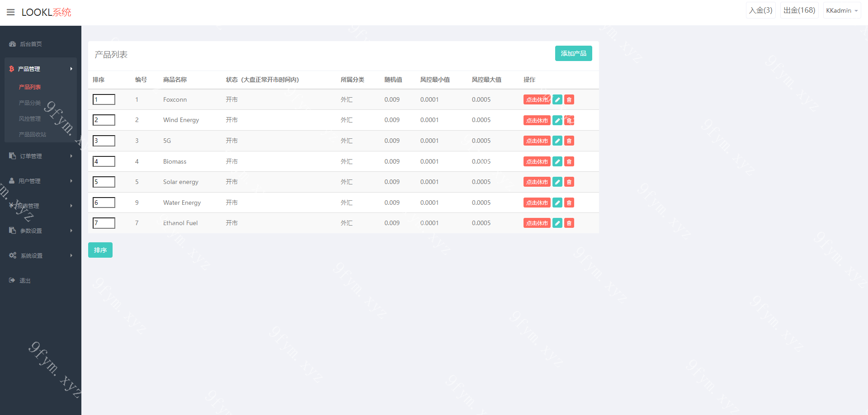The image size is (868, 415).
Task: Open the 入金(3) notifications
Action: pyautogui.click(x=761, y=10)
